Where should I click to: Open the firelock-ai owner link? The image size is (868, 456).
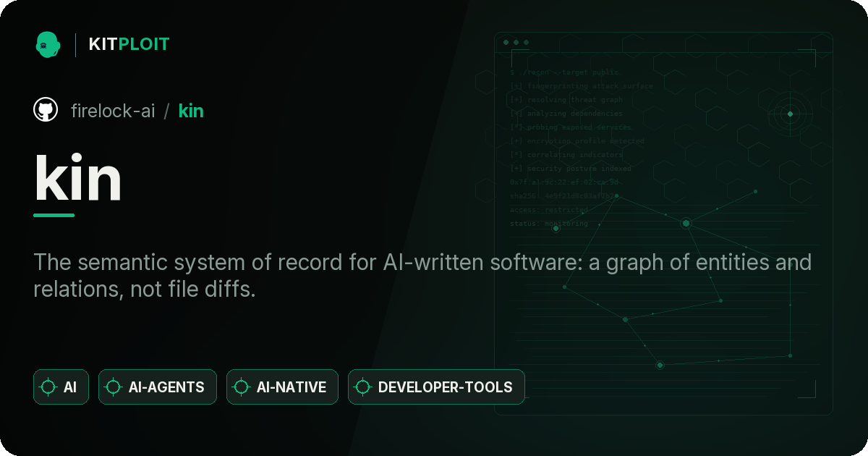click(x=113, y=111)
